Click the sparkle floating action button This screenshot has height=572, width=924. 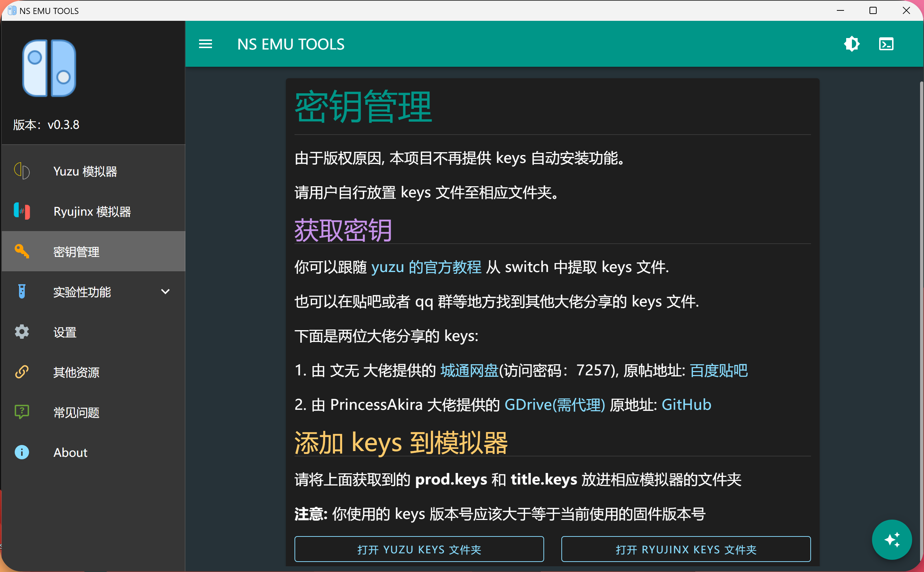click(891, 539)
